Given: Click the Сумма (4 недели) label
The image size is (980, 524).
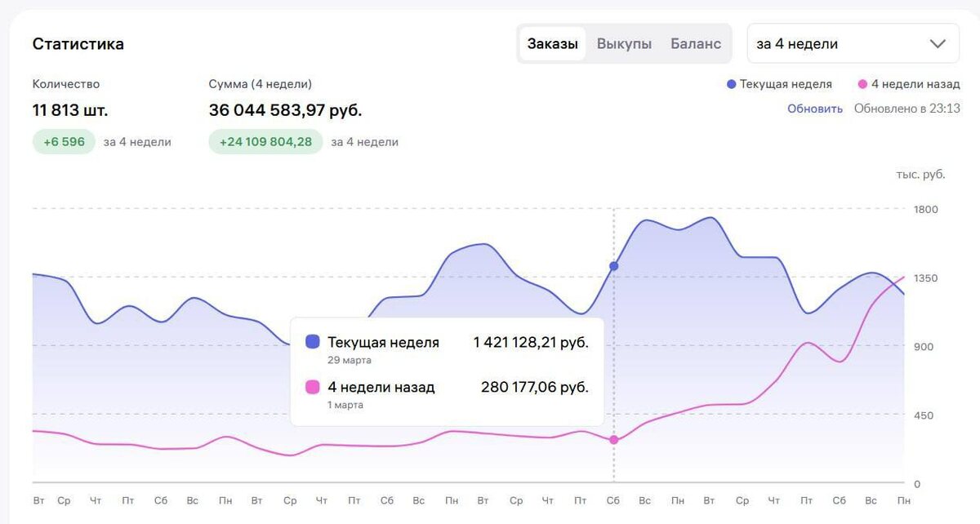Looking at the screenshot, I should coord(261,84).
